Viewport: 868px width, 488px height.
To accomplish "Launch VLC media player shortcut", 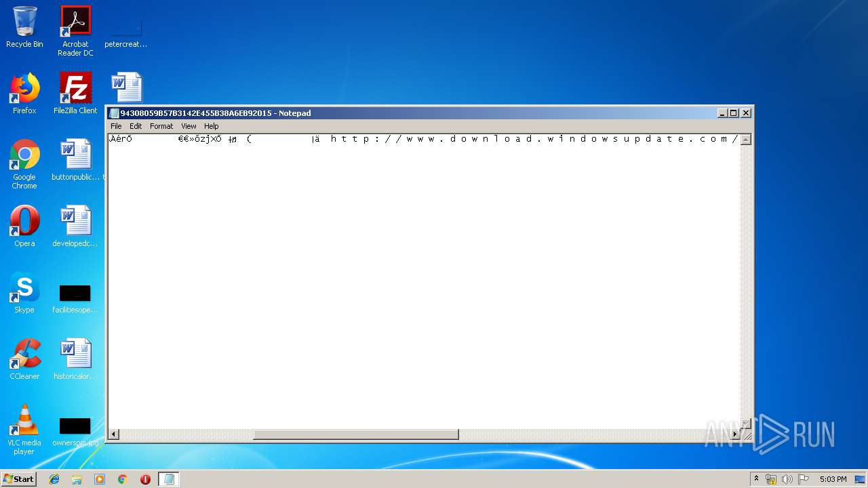I will (24, 430).
